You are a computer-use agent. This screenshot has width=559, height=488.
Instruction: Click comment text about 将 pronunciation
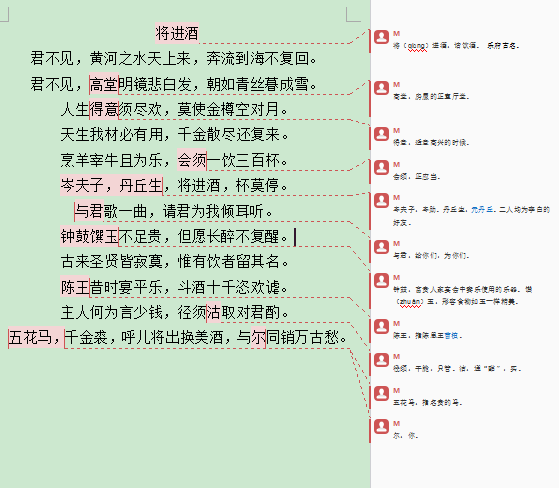coord(456,46)
